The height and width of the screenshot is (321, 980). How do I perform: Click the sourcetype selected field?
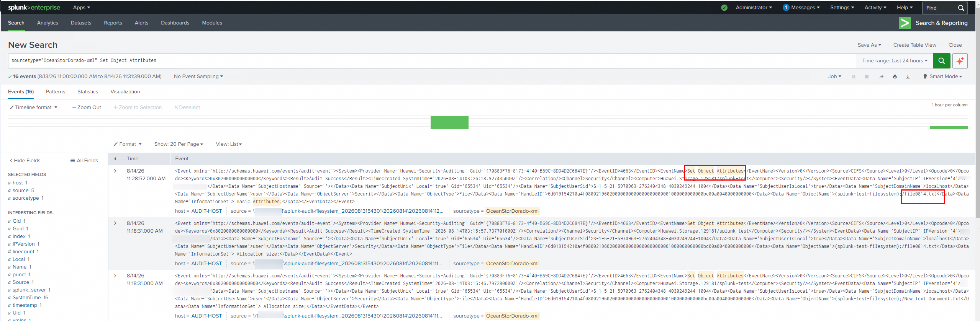click(x=26, y=198)
